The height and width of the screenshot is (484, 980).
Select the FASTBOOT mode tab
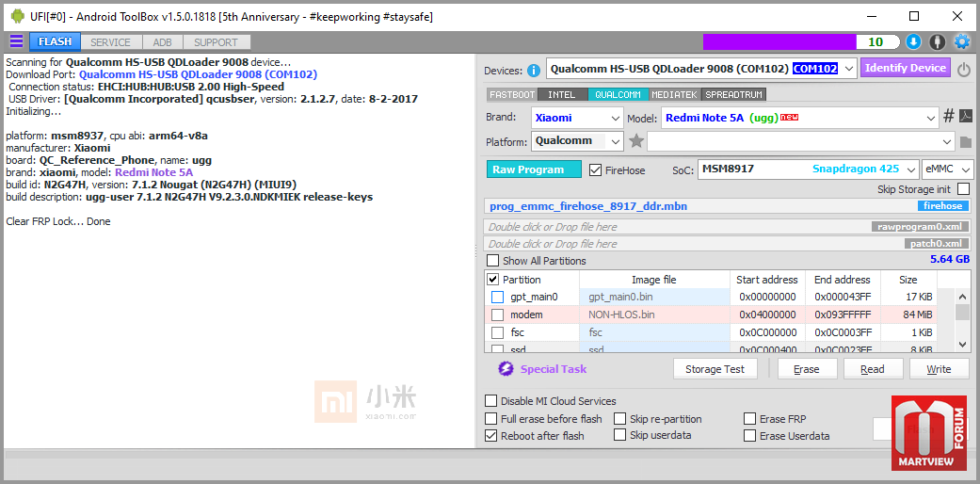[x=512, y=94]
